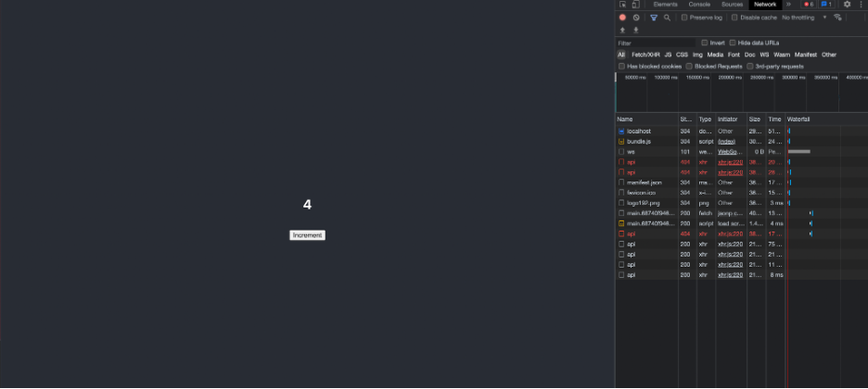Click the Filter text input field

click(x=656, y=43)
